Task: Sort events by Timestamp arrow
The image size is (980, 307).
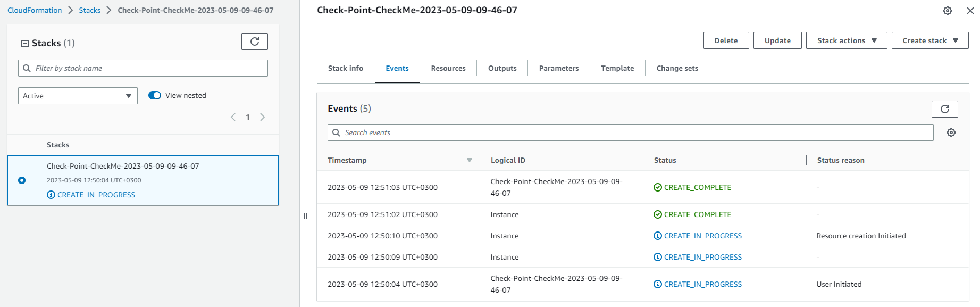Action: [470, 160]
